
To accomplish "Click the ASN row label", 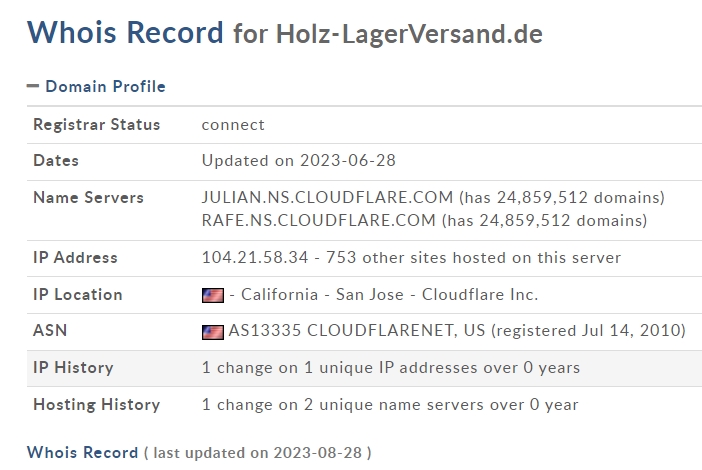I will click(50, 330).
